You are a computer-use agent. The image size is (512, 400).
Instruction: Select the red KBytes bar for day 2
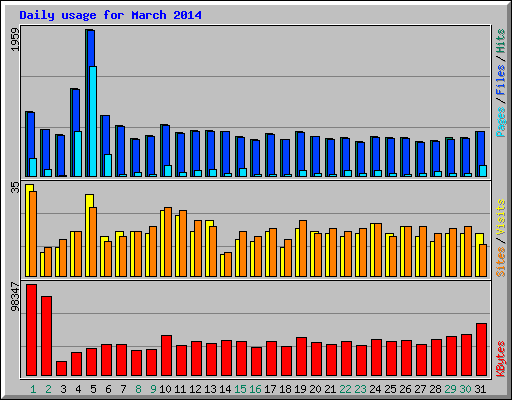coord(47,336)
